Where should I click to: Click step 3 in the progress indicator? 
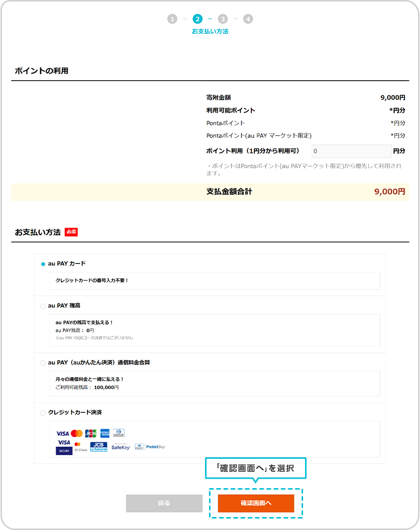coord(223,19)
